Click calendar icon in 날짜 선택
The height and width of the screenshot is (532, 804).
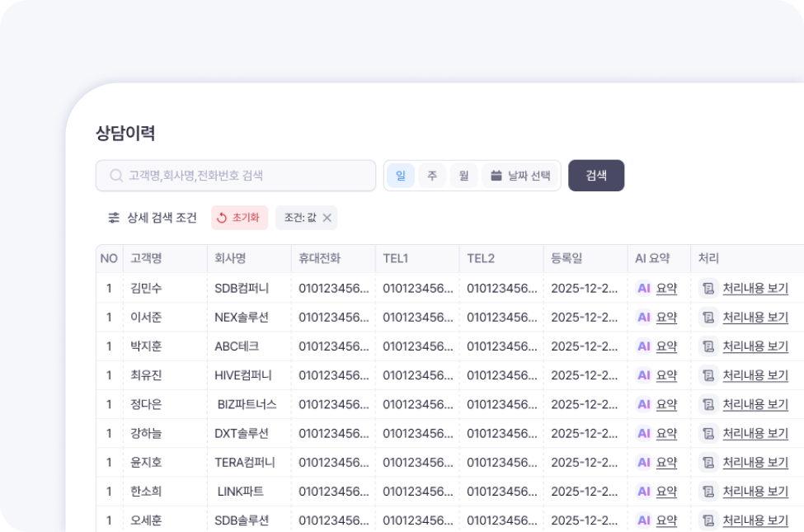(496, 176)
